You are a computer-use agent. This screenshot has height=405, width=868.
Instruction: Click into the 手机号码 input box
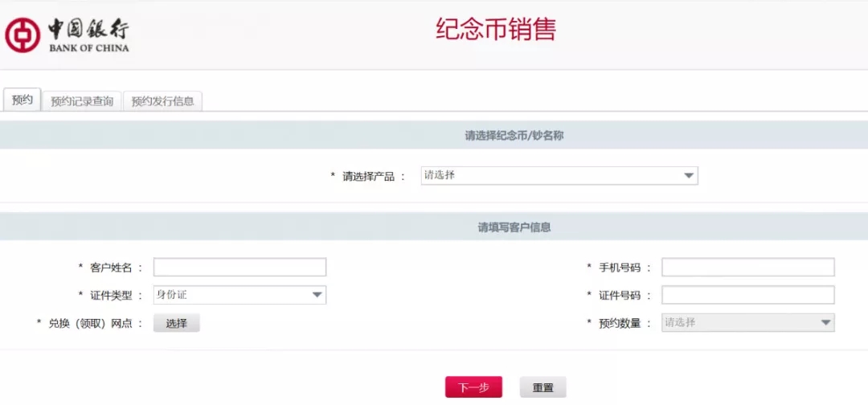click(x=747, y=267)
